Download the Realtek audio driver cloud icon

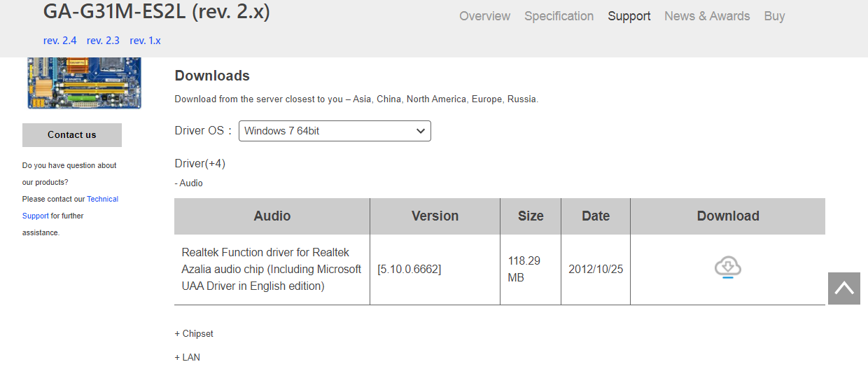point(727,267)
